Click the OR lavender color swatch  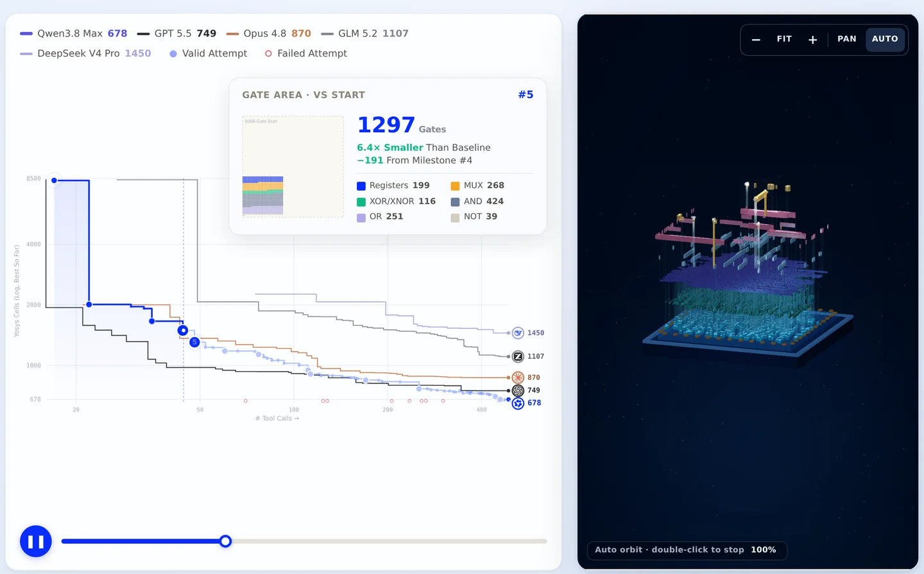361,217
